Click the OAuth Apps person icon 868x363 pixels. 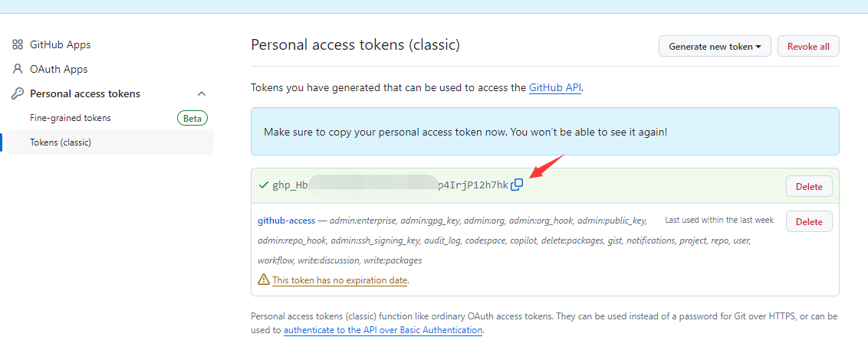point(18,69)
